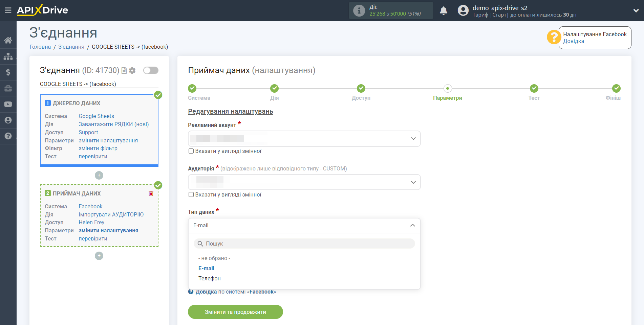Click the Facebook help question icon
This screenshot has width=644, height=325.
(191, 292)
